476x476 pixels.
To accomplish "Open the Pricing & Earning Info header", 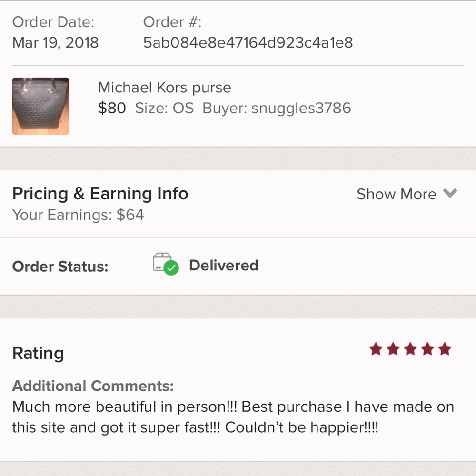I will pos(100,194).
